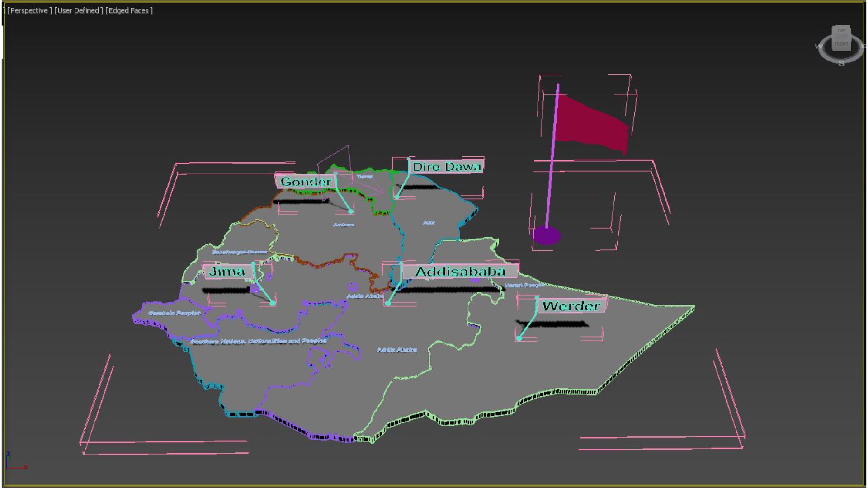Screen dimensions: 868x488
Task: Click the Tigray region text
Action: coord(364,176)
